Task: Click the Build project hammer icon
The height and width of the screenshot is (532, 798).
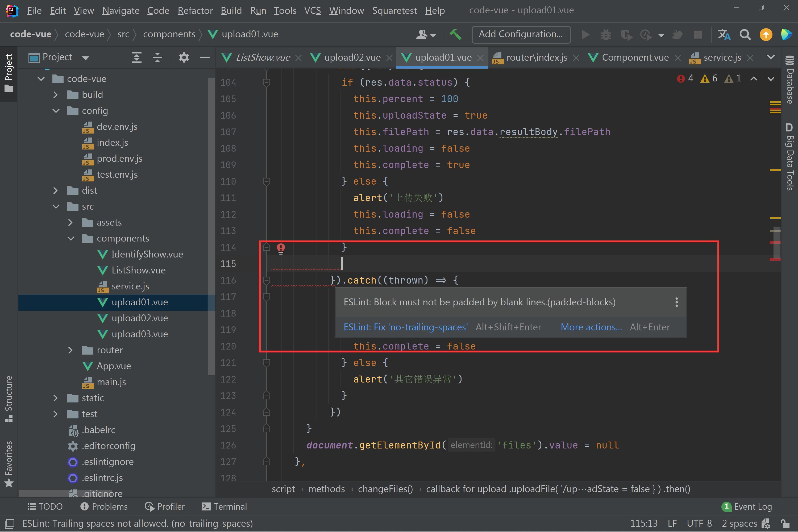Action: pos(455,34)
